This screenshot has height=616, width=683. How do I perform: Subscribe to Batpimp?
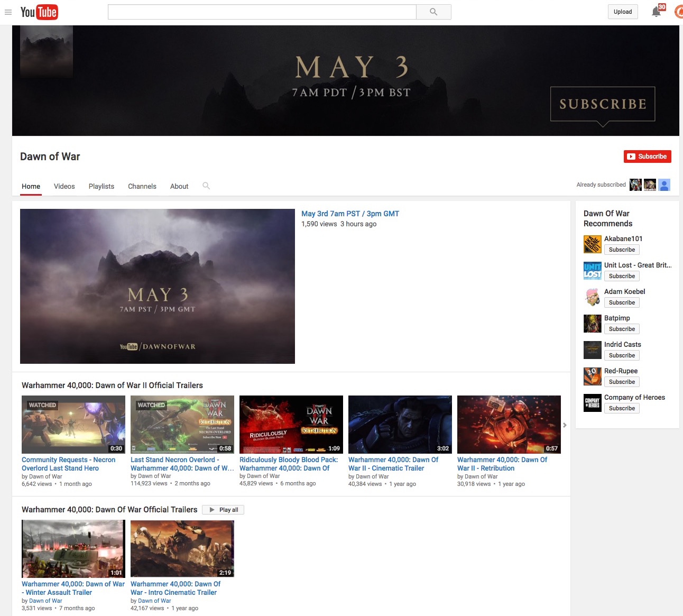coord(622,329)
